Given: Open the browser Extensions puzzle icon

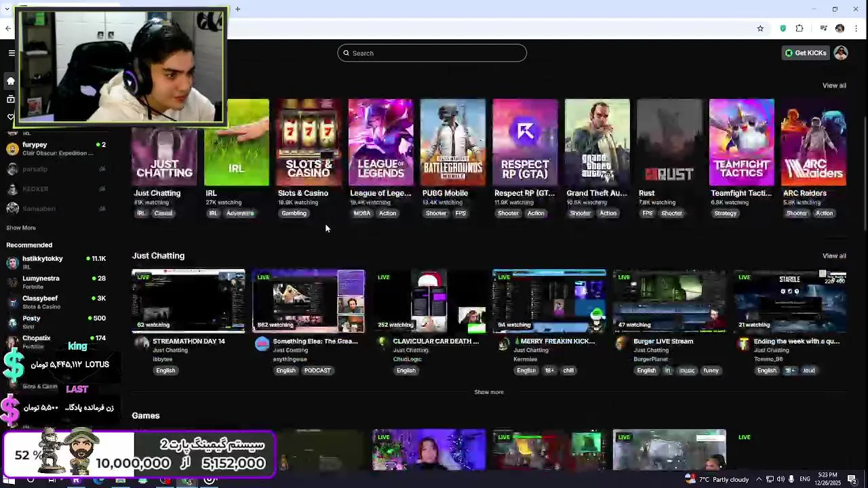Looking at the screenshot, I should click(800, 28).
